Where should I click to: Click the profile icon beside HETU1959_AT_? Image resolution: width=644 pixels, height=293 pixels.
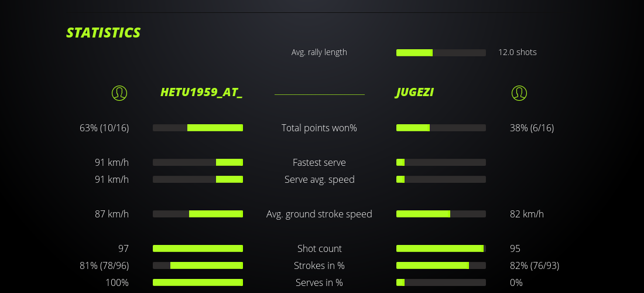click(x=119, y=93)
